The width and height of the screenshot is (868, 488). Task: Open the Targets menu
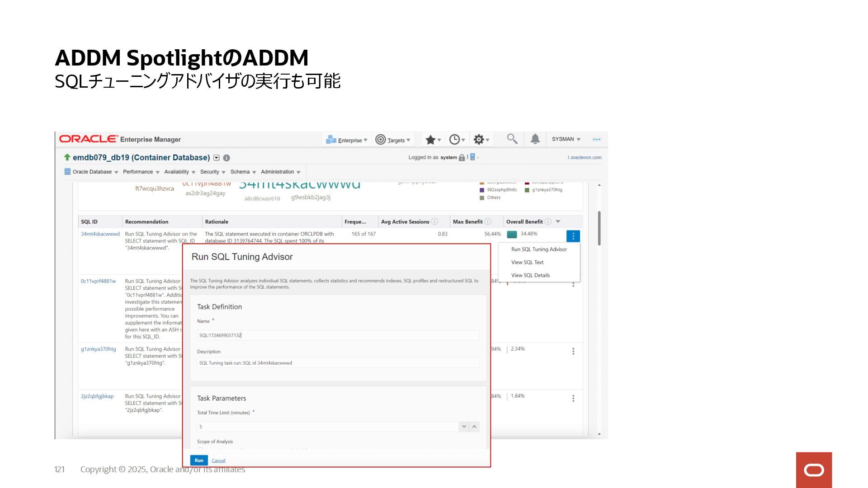click(393, 140)
